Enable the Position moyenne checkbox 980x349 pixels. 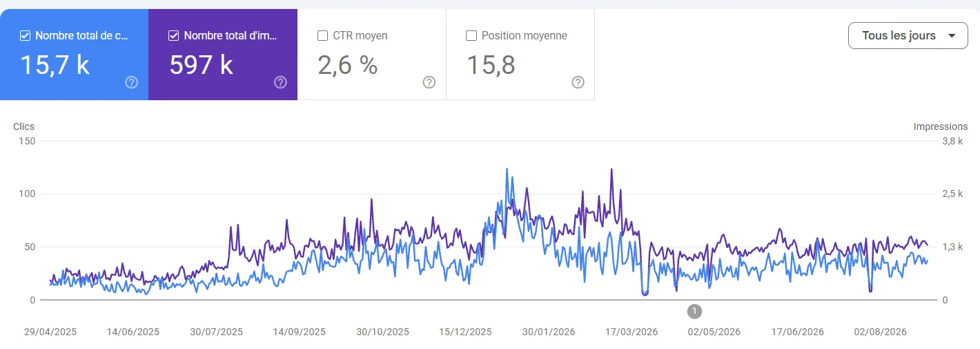point(471,36)
